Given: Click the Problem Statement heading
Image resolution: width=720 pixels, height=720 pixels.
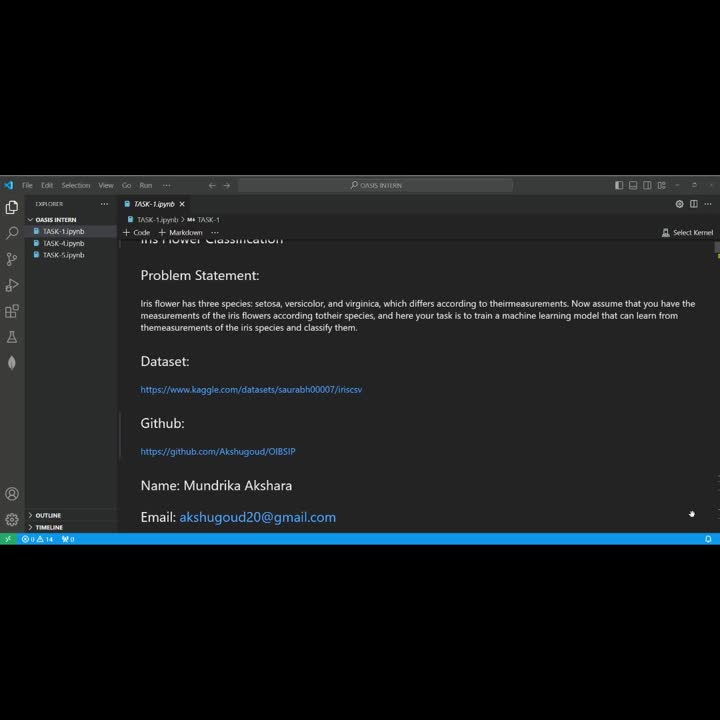Looking at the screenshot, I should (200, 275).
